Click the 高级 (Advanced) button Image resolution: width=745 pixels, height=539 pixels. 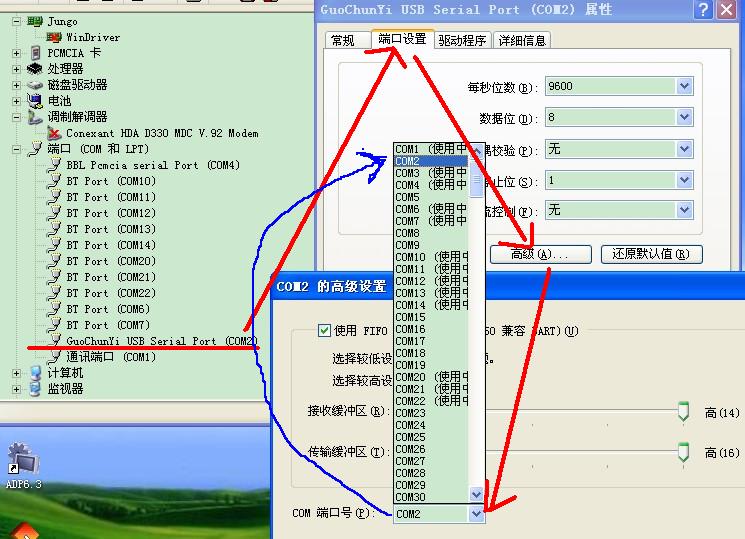(540, 254)
